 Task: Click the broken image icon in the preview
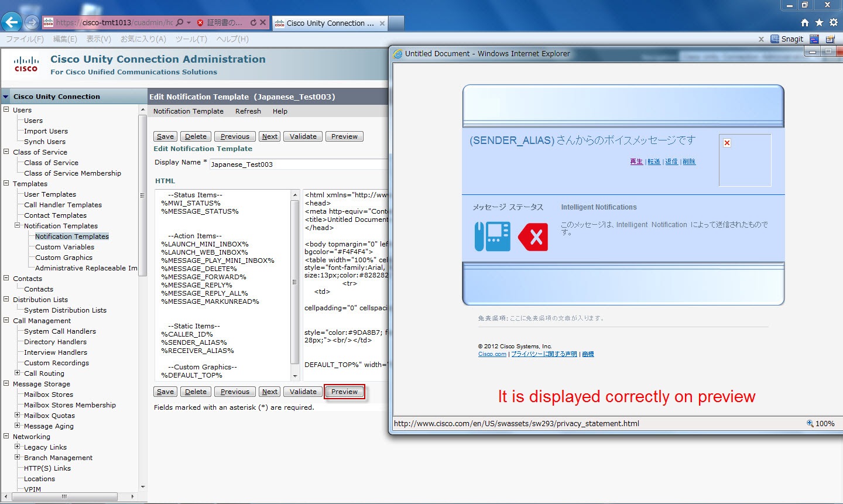[727, 143]
